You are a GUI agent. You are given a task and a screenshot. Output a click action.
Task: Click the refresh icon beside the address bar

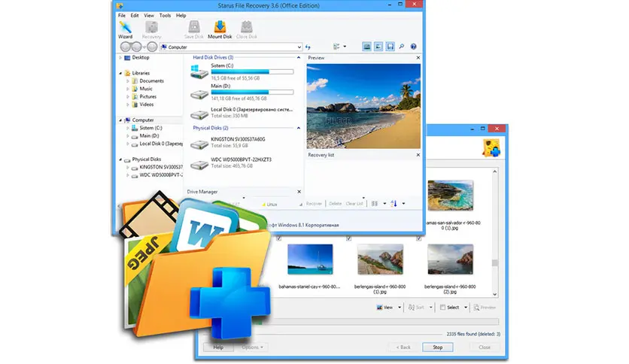pyautogui.click(x=308, y=47)
